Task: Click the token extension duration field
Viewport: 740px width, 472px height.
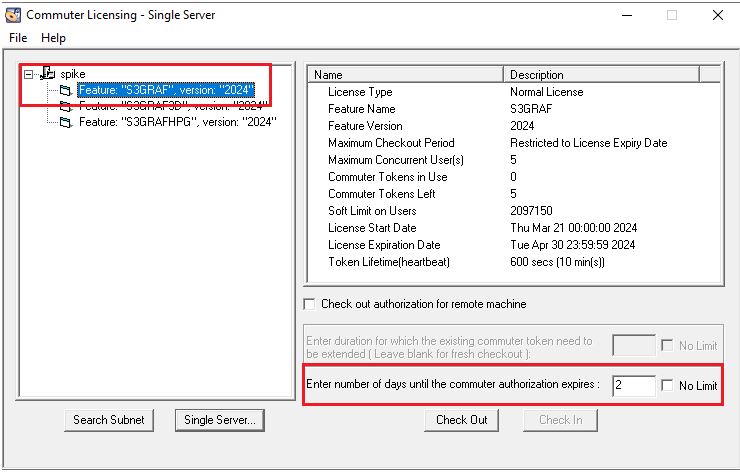Action: (634, 346)
